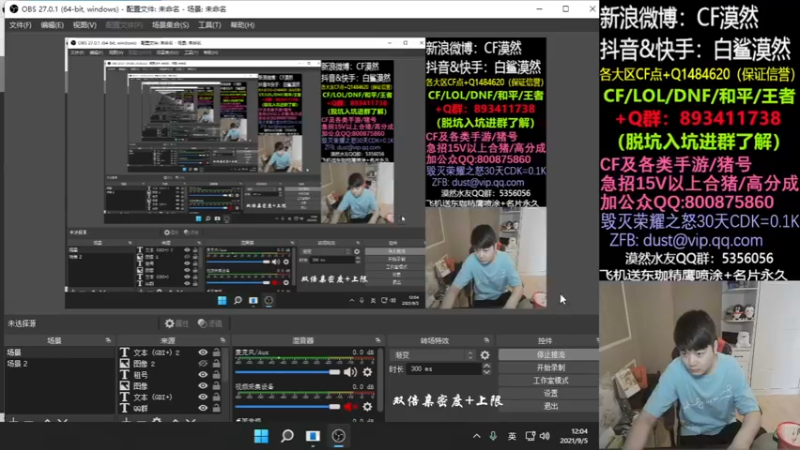The height and width of the screenshot is (450, 800).
Task: Open the 帮助(H) menu
Action: pos(242,25)
